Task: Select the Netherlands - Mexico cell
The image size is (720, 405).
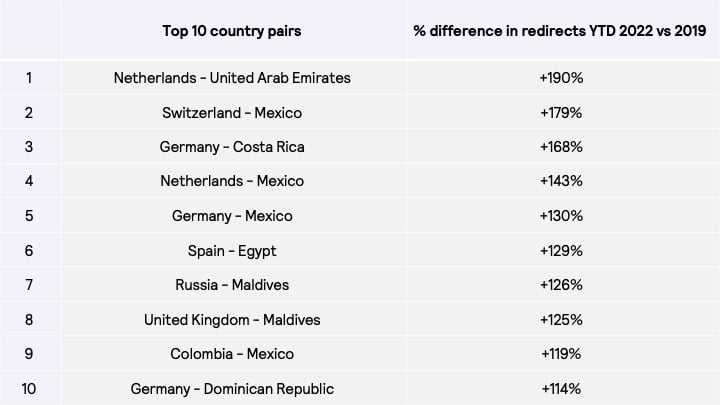Action: tap(232, 181)
